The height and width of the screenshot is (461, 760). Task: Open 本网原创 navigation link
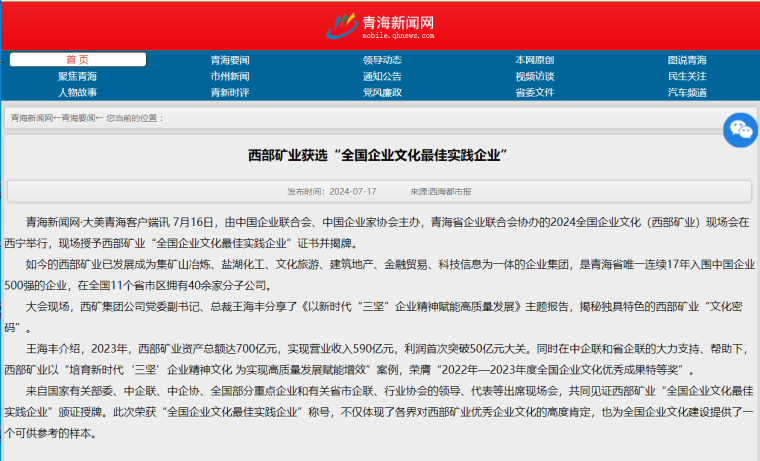click(534, 60)
